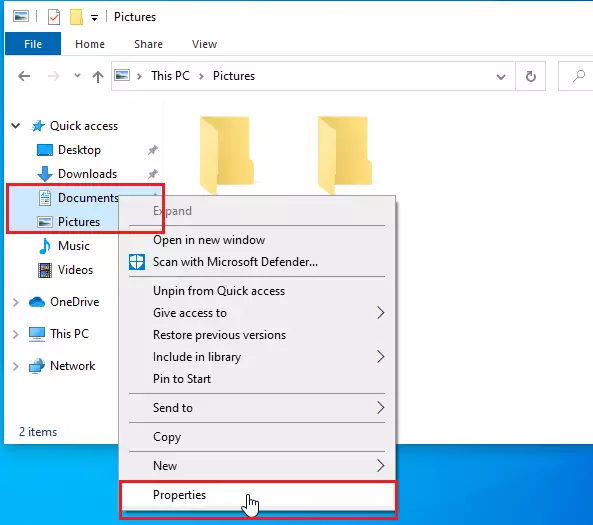Screen dimensions: 593x525
Task: Select the first folder thumbnail
Action: tap(227, 155)
